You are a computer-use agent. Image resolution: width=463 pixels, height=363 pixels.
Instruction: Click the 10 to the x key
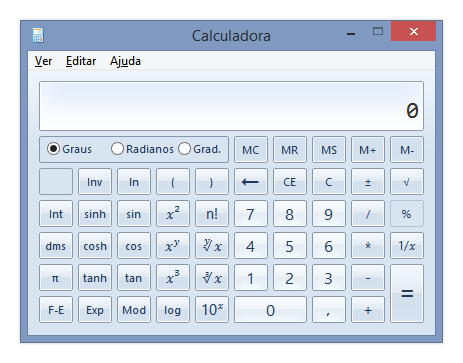click(x=212, y=310)
